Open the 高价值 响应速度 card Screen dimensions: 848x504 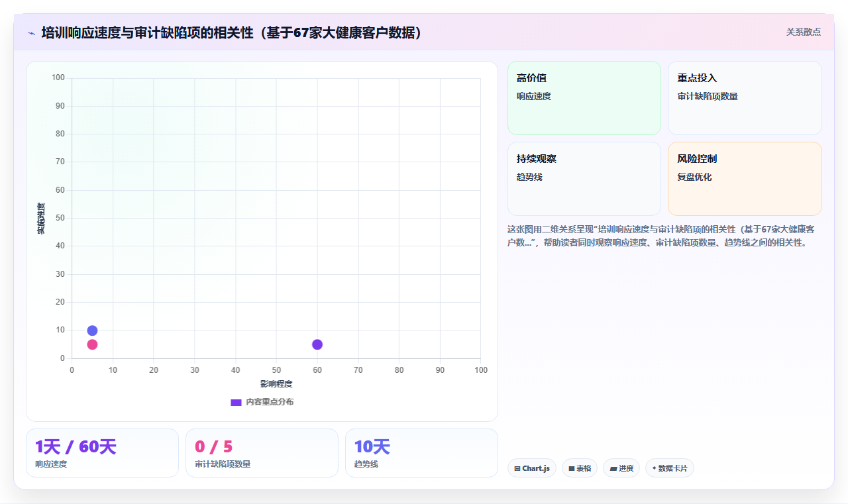pos(584,98)
